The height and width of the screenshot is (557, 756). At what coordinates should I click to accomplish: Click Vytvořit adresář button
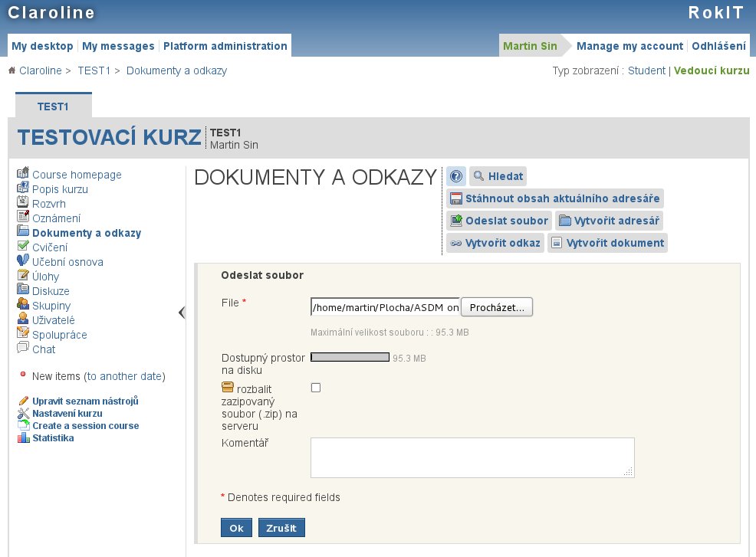click(609, 221)
